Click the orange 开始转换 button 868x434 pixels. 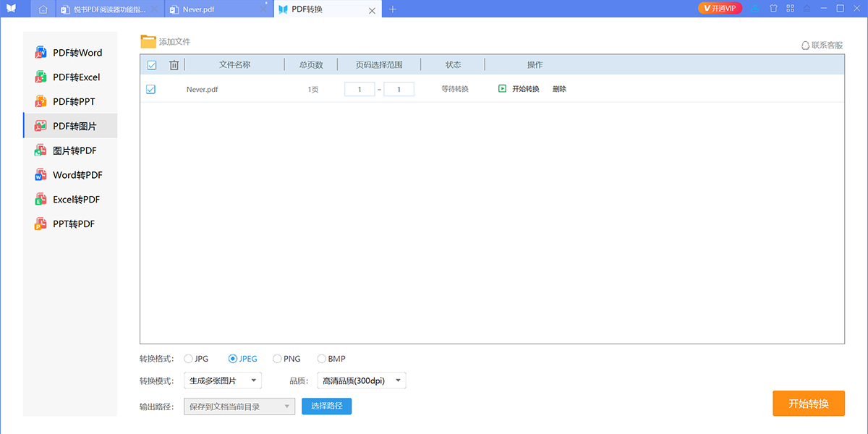pos(808,404)
